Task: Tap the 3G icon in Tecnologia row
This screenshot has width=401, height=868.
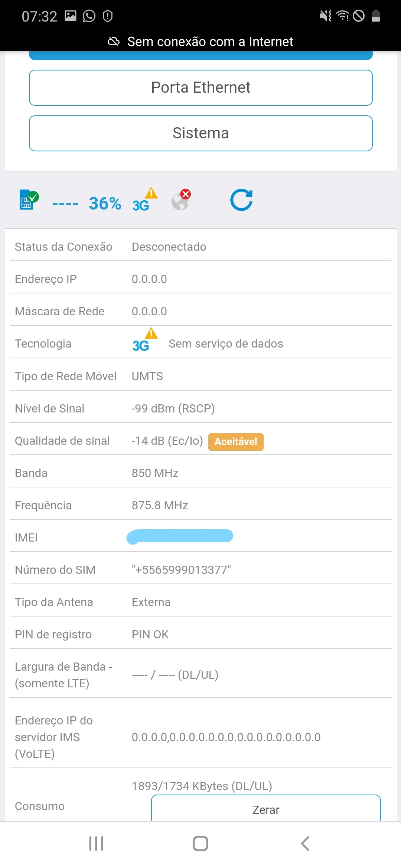Action: [144, 341]
